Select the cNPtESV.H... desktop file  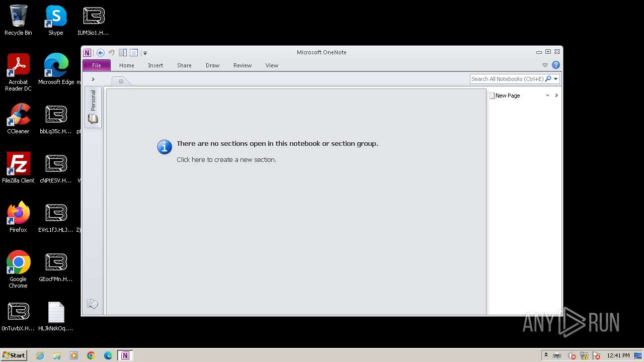(x=56, y=168)
